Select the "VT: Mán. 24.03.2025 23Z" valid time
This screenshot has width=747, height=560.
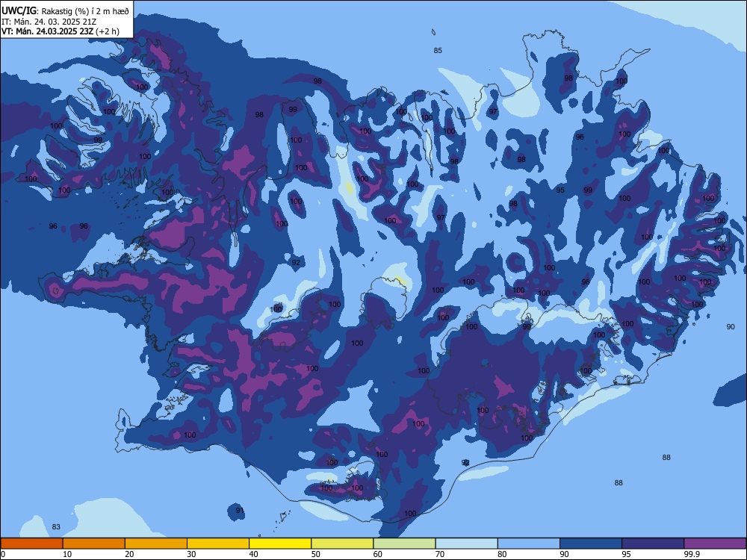(x=48, y=31)
